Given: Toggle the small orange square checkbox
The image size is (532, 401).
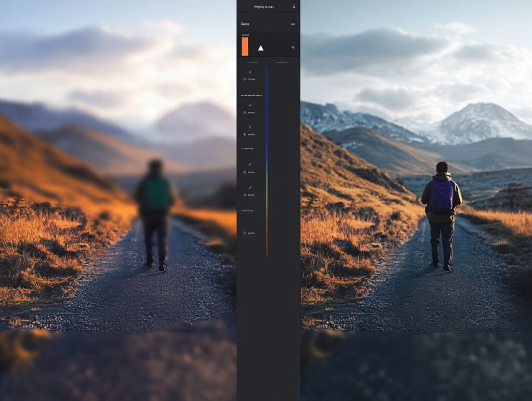Looking at the screenshot, I should [x=245, y=134].
